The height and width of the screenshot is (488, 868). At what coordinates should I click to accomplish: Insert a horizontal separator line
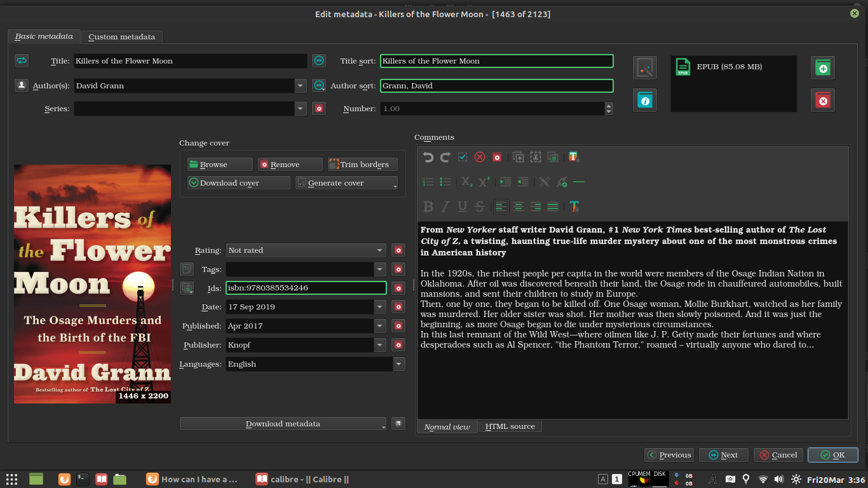579,182
